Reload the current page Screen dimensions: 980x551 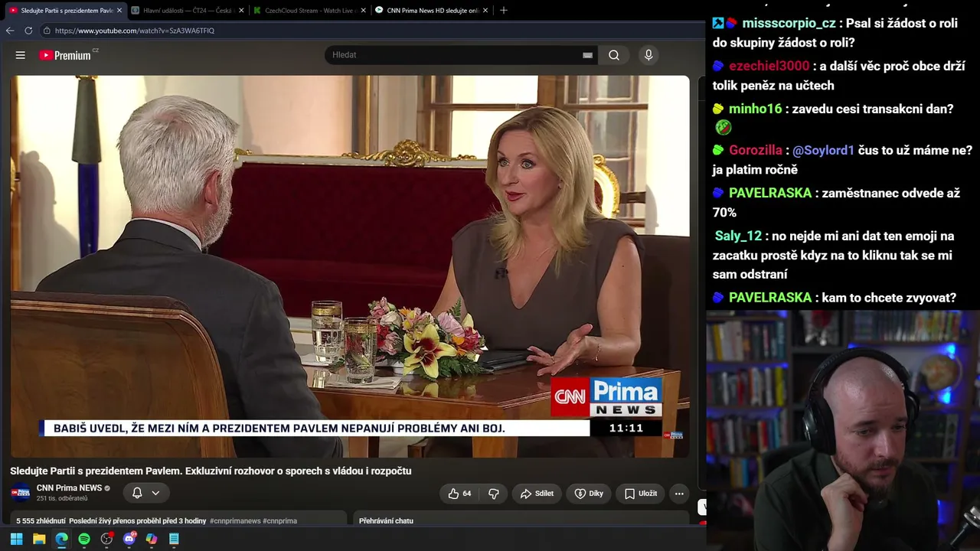click(x=28, y=31)
